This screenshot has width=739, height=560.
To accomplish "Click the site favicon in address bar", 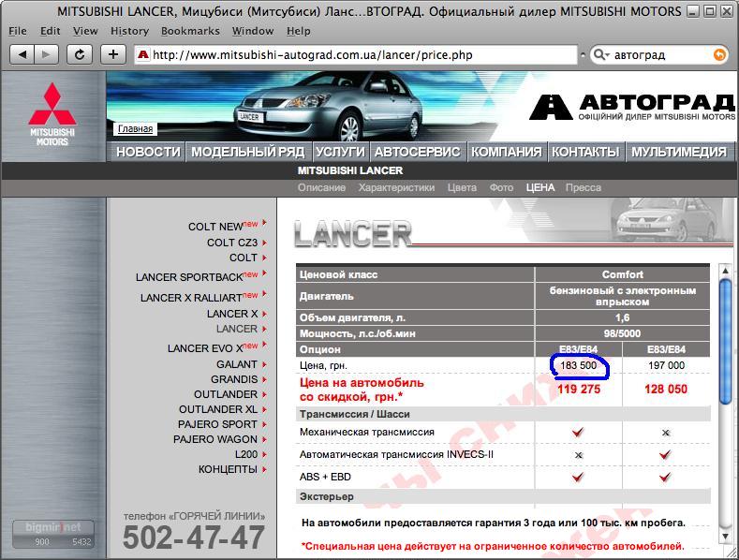I will (x=142, y=54).
